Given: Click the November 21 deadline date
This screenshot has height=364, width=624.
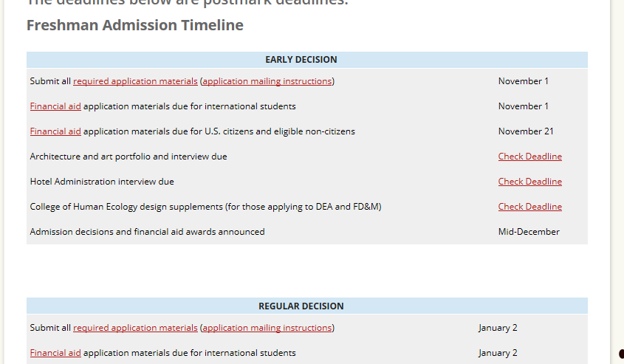Looking at the screenshot, I should (526, 131).
